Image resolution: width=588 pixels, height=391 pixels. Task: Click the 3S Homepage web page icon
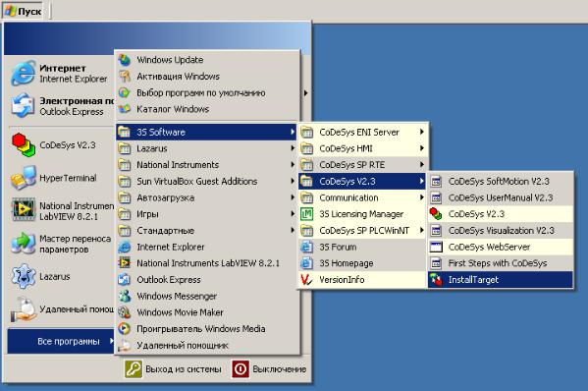click(306, 263)
